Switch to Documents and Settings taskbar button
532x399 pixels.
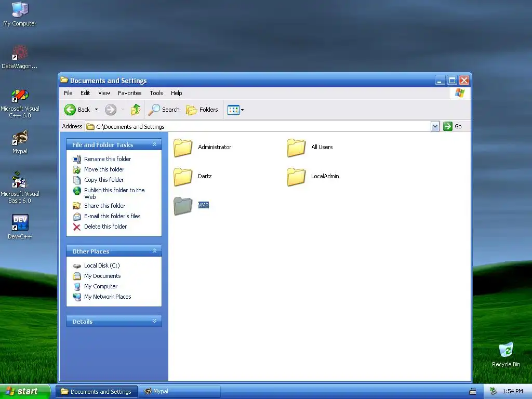tap(96, 392)
